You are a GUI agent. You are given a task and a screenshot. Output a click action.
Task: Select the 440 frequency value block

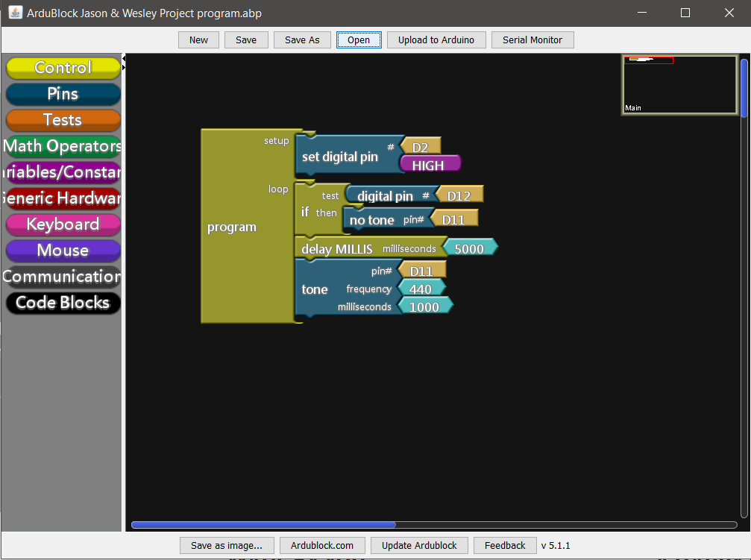coord(421,289)
